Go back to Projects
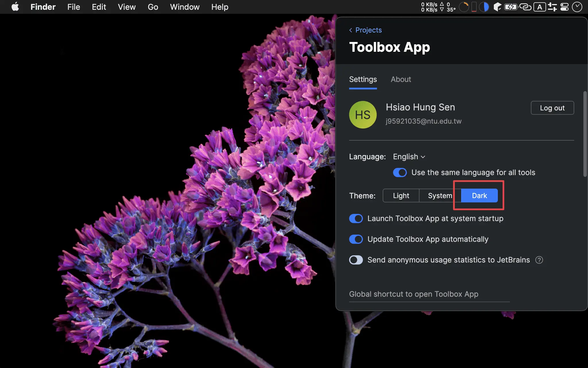This screenshot has width=588, height=368. coord(365,30)
